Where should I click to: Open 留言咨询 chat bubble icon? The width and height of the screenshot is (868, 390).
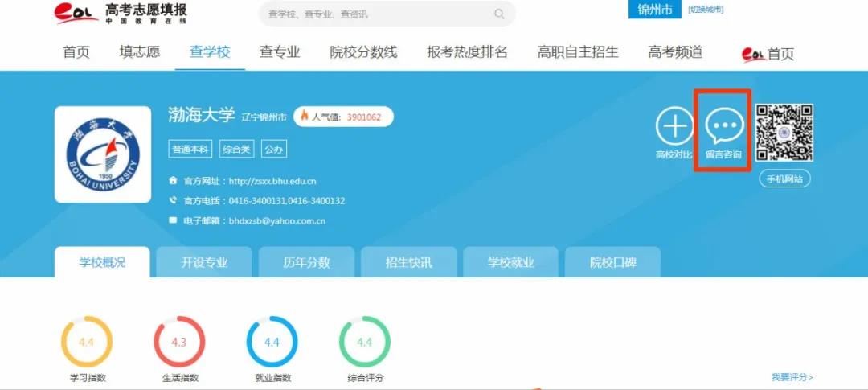coord(724,127)
